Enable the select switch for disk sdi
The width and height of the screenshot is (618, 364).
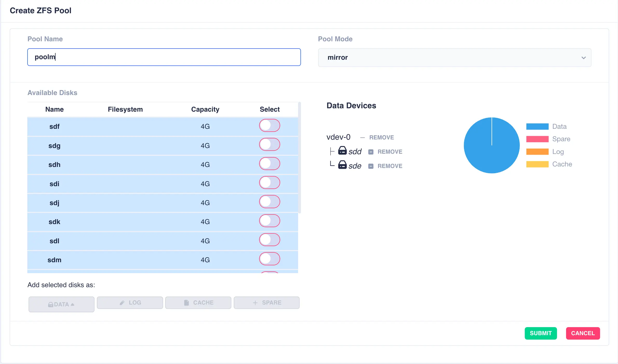point(270,183)
